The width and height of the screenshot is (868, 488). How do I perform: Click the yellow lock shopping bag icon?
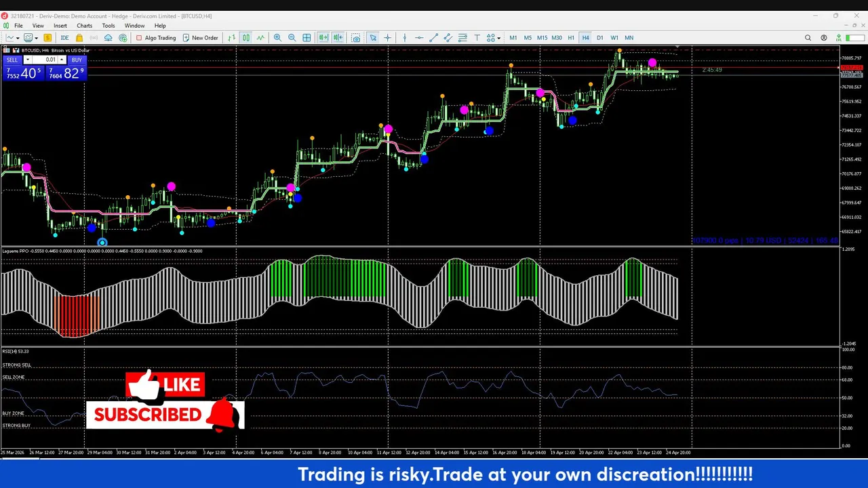click(79, 38)
